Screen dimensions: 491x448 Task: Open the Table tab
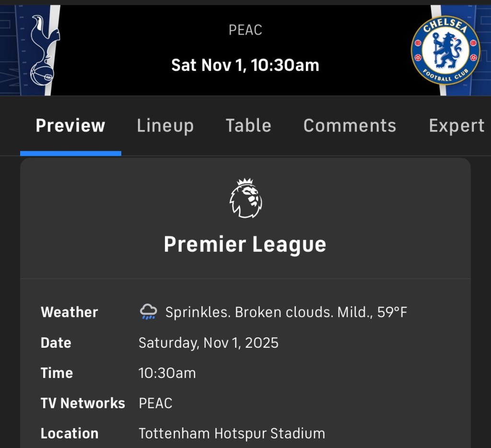click(248, 126)
